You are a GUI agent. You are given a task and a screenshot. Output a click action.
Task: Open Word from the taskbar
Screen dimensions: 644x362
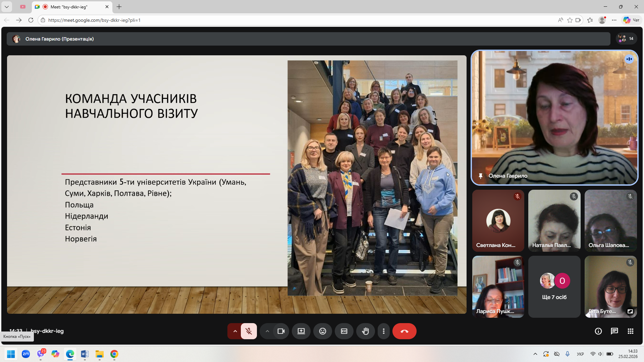pyautogui.click(x=85, y=354)
